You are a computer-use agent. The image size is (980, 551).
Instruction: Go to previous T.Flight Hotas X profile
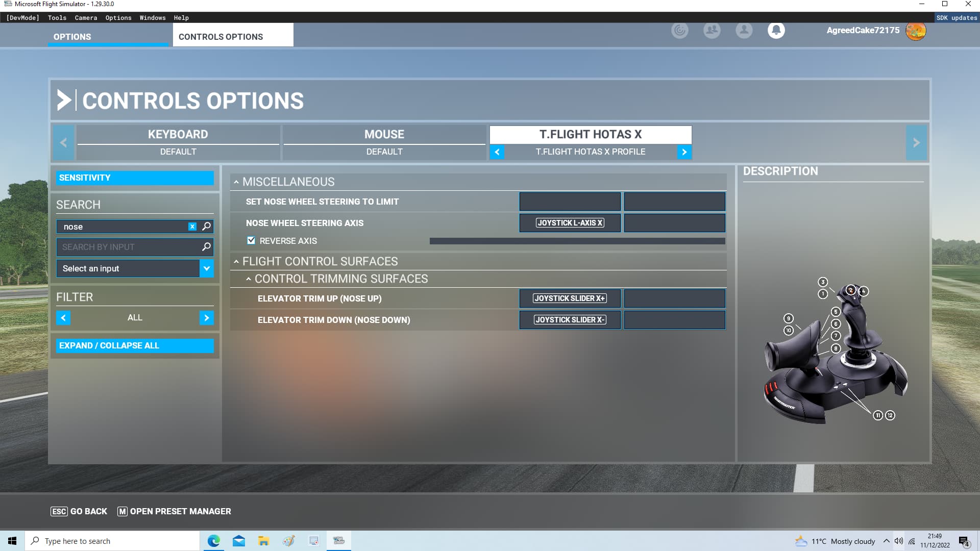point(497,152)
